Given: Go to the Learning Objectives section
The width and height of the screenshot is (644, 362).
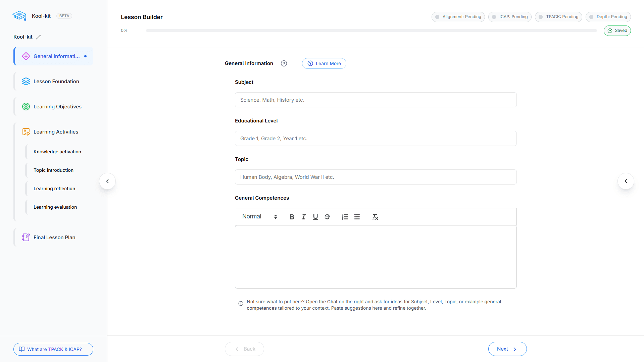Looking at the screenshot, I should [x=57, y=107].
